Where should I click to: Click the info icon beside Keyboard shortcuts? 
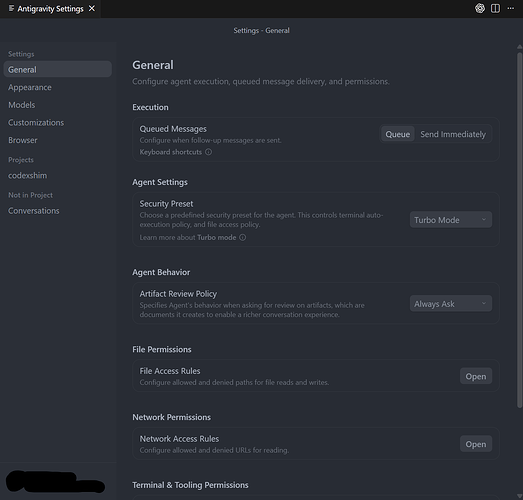pos(208,152)
